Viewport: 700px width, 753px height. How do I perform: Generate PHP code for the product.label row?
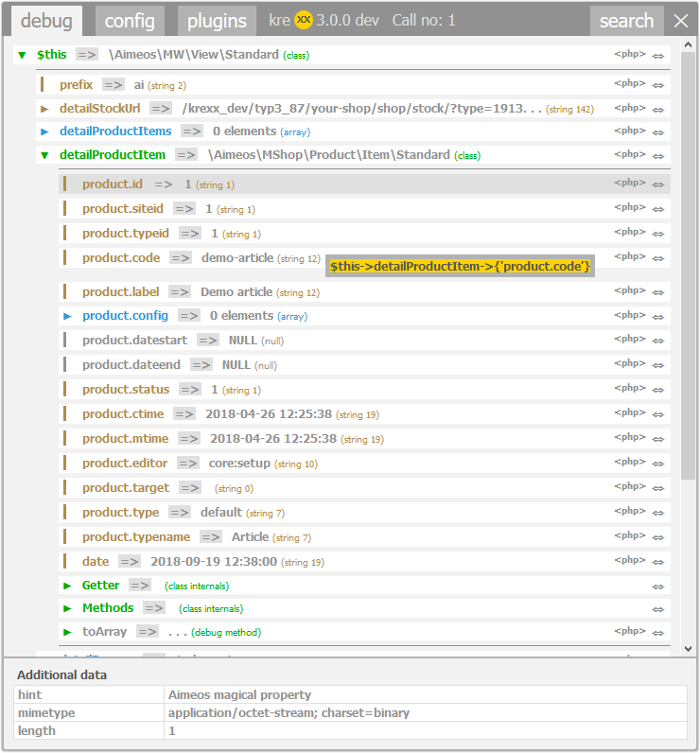tap(630, 291)
